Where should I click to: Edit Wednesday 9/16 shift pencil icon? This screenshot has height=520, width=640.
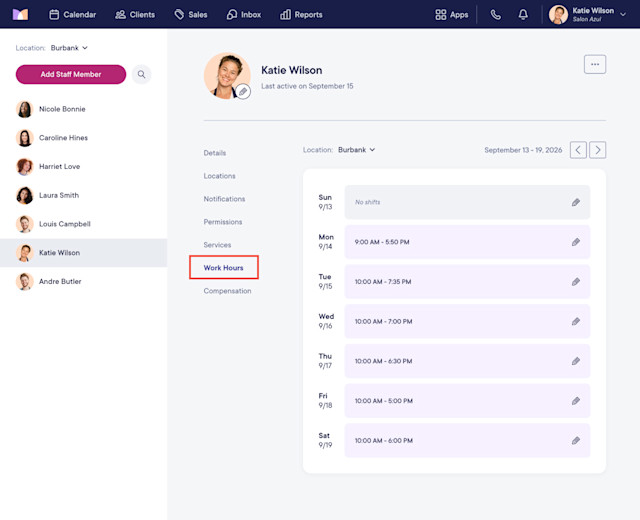click(x=576, y=322)
